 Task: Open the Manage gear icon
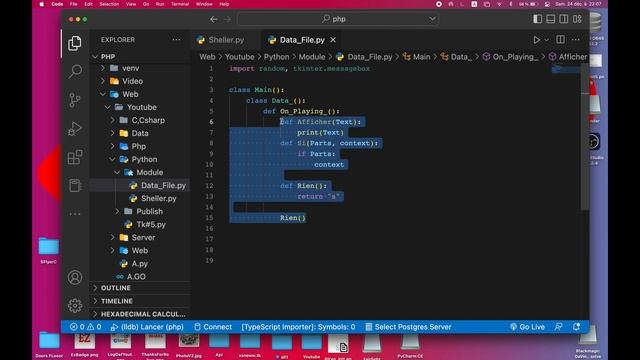point(75,305)
